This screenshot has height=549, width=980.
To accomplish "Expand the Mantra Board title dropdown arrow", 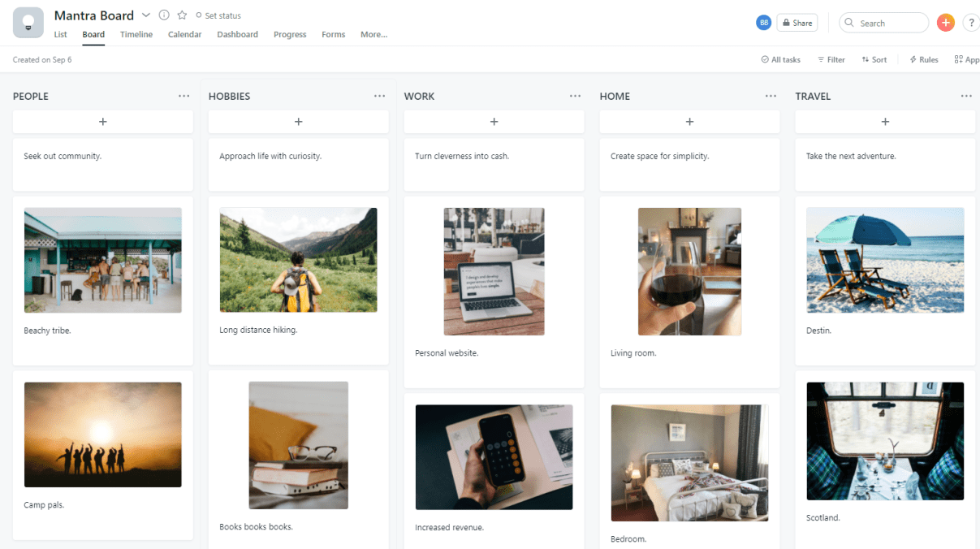I will click(x=146, y=15).
